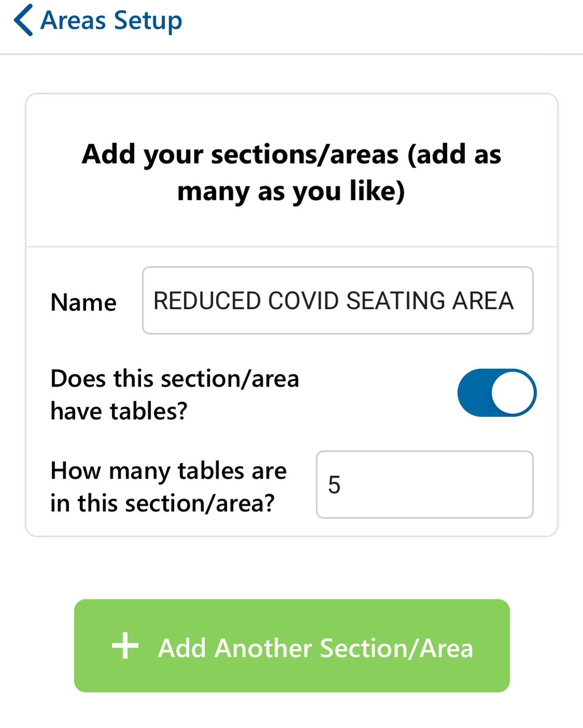Select the number of tables field
The image size is (583, 728).
[x=425, y=484]
